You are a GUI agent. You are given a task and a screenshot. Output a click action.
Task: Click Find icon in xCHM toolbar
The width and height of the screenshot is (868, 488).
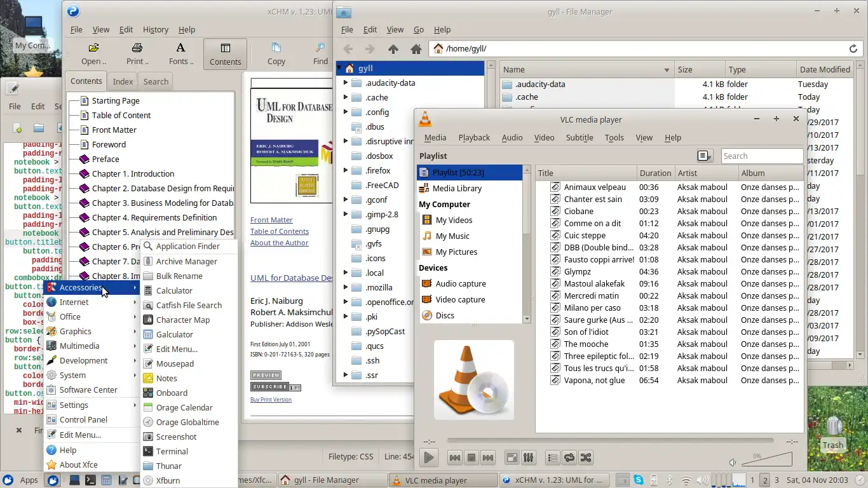pos(320,48)
